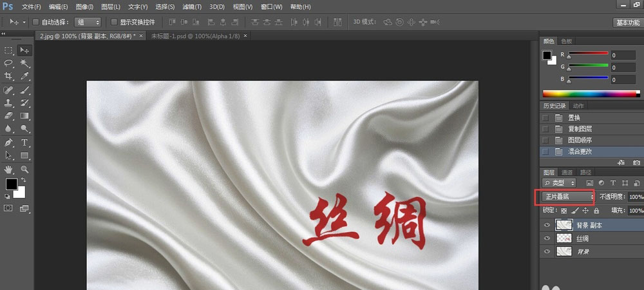Hide the 背景 副本 layer
644x290 pixels.
[547, 225]
